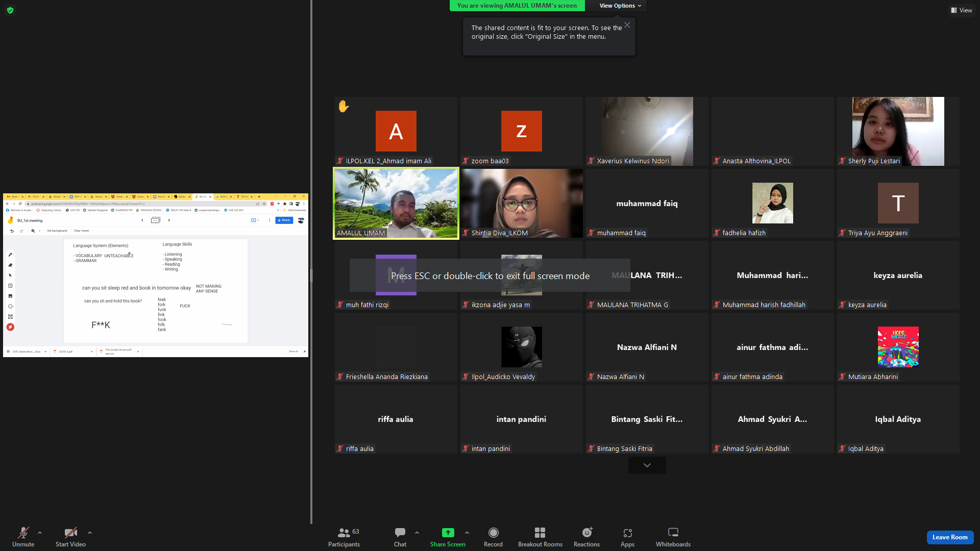Open Breakout Rooms

[x=540, y=537]
